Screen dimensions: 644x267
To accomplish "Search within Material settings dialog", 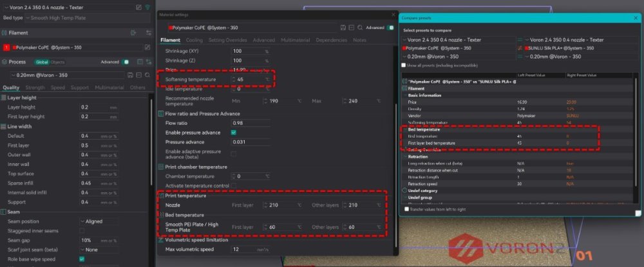I will [360, 28].
